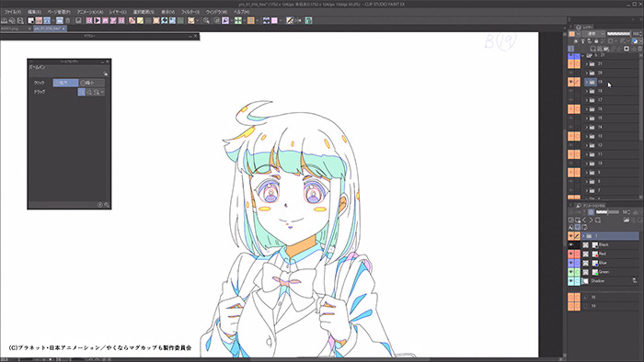This screenshot has height=362, width=644.
Task: Toggle the highlighted onion skin icon in cel panel
Action: pyautogui.click(x=591, y=212)
